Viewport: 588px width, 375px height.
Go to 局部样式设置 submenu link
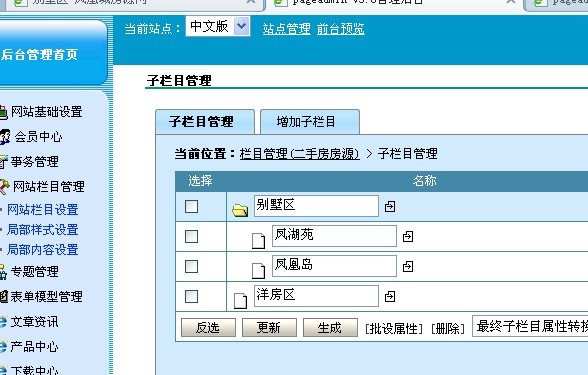point(42,230)
